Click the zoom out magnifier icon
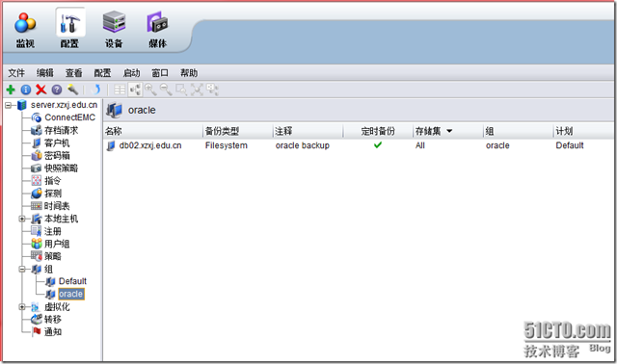This screenshot has height=364, width=617. 166,90
